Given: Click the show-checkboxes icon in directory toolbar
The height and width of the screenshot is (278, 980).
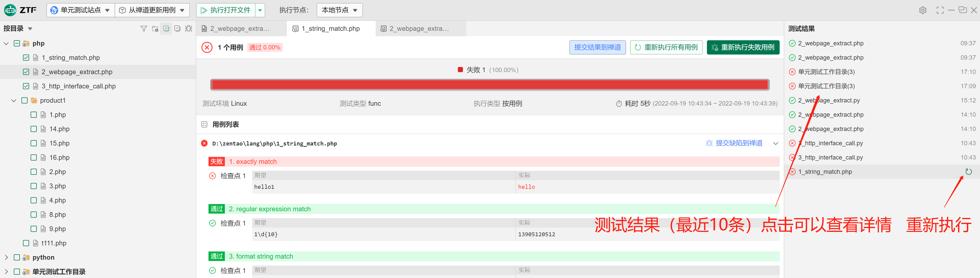Looking at the screenshot, I should (x=166, y=29).
